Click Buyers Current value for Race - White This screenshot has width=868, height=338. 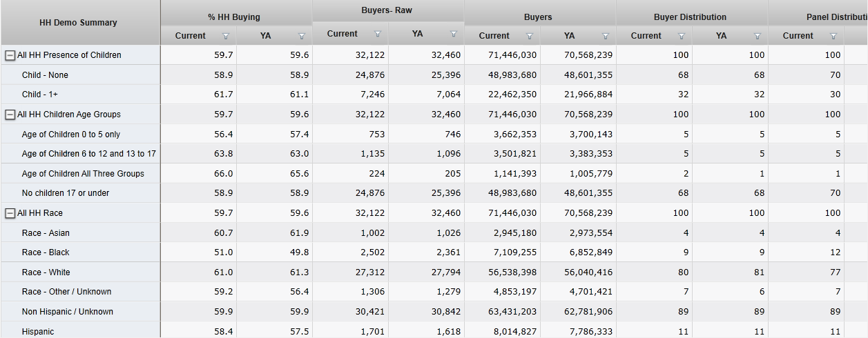pos(512,272)
